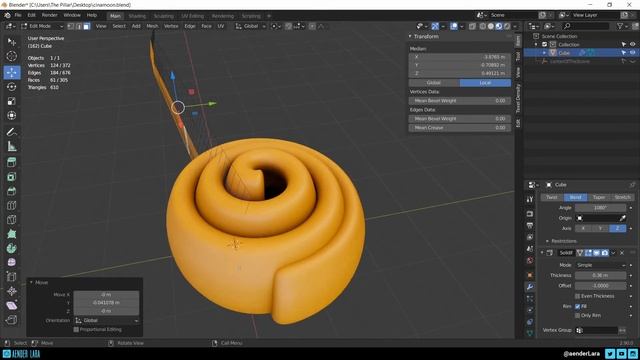
Task: Click the outliner search field
Action: pos(586,26)
